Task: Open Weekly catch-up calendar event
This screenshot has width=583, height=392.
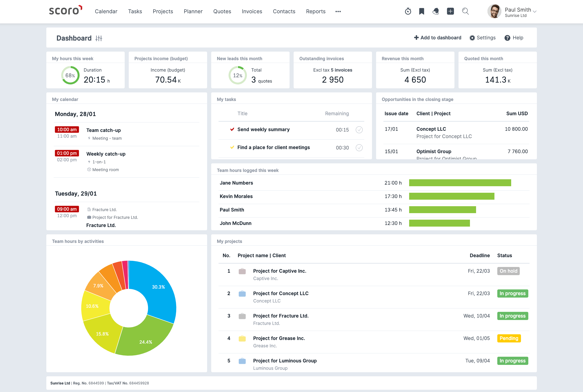Action: [106, 154]
